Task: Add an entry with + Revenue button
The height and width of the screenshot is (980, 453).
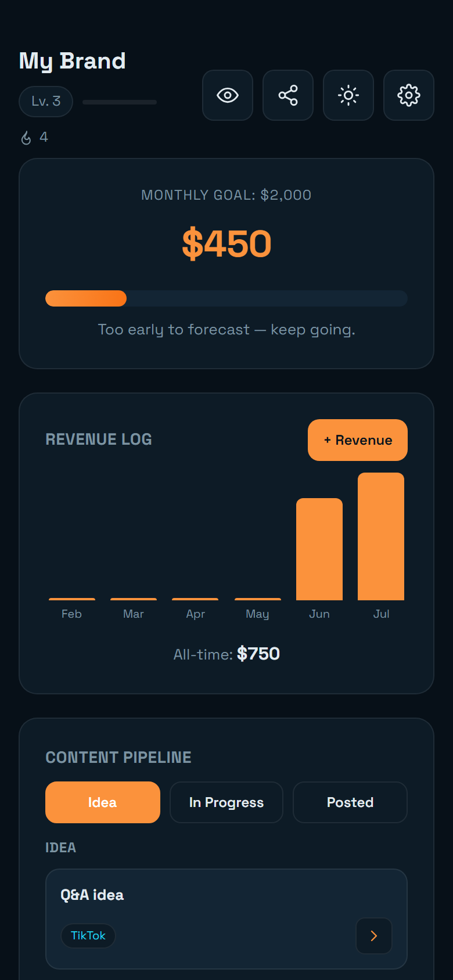Action: tap(358, 440)
